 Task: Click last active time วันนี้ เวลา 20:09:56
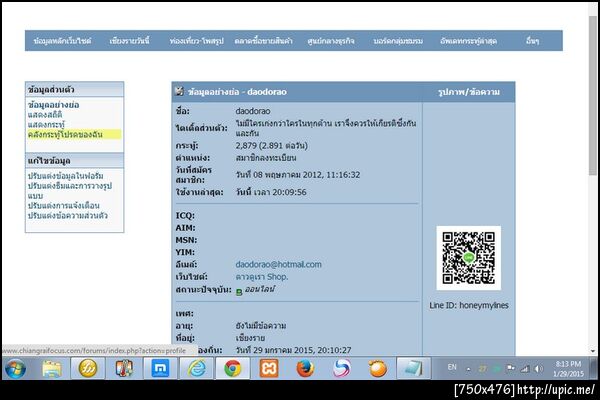pos(271,192)
